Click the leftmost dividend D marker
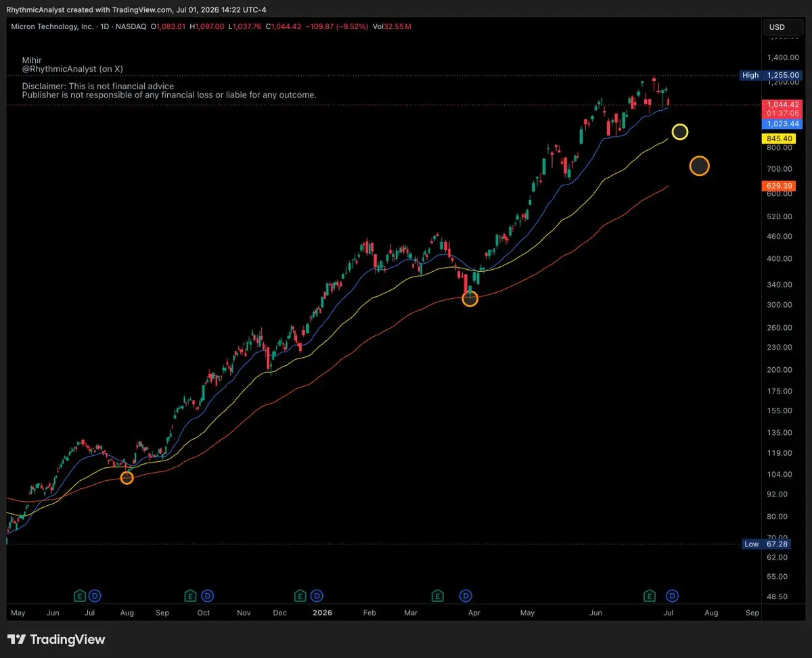This screenshot has width=812, height=658. 95,596
